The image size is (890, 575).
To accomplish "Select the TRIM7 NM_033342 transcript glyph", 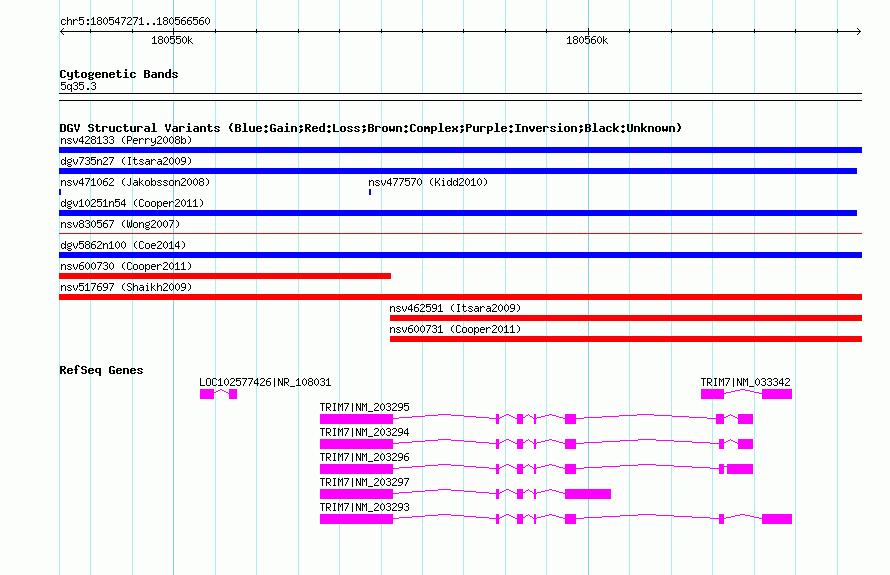I will tap(746, 394).
